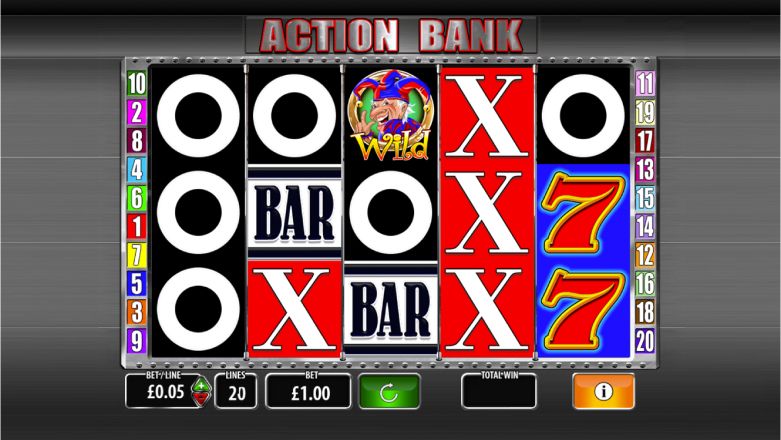Click the Total Win display
781x440 pixels.
tap(499, 392)
